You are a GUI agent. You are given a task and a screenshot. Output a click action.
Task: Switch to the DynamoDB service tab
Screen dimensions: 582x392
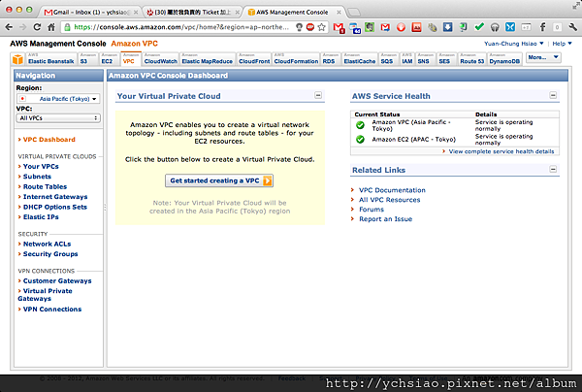(504, 59)
